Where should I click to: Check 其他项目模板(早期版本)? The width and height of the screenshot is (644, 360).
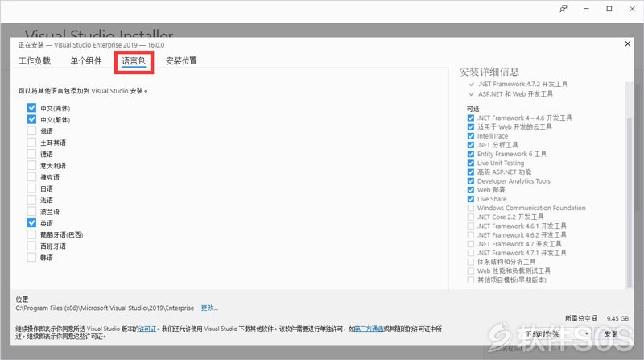tap(471, 280)
